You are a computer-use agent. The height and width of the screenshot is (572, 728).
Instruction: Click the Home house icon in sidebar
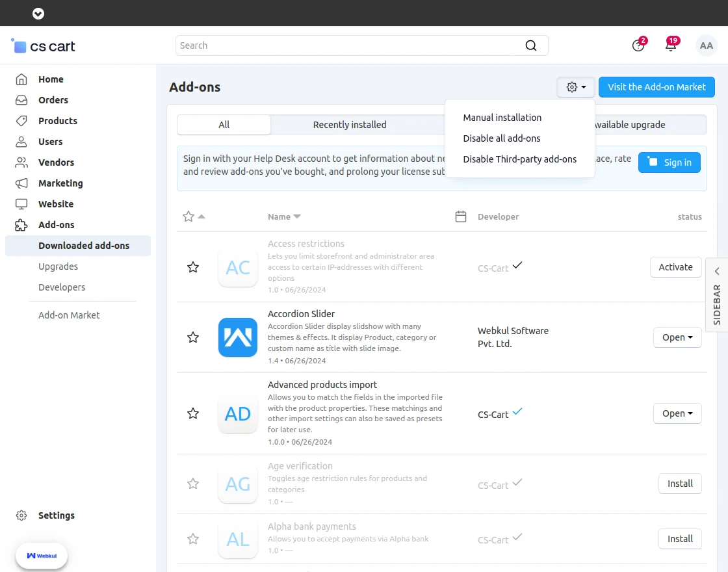tap(21, 79)
